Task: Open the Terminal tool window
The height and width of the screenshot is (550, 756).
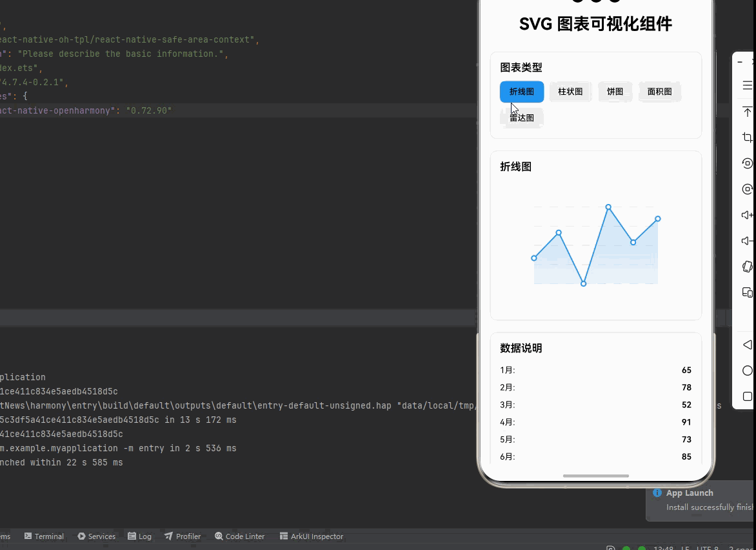Action: pyautogui.click(x=44, y=536)
